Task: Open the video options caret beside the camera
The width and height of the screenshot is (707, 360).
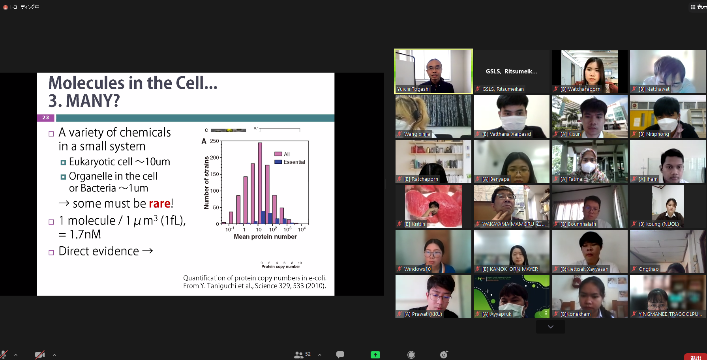Action: tap(54, 355)
